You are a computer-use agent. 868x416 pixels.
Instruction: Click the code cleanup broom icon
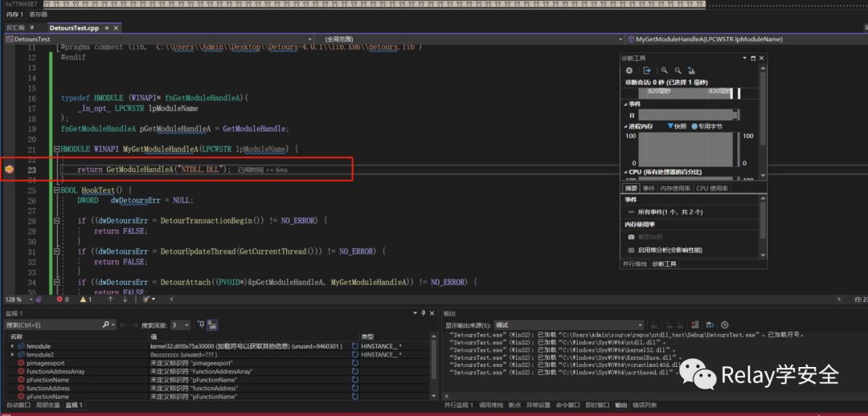click(146, 300)
